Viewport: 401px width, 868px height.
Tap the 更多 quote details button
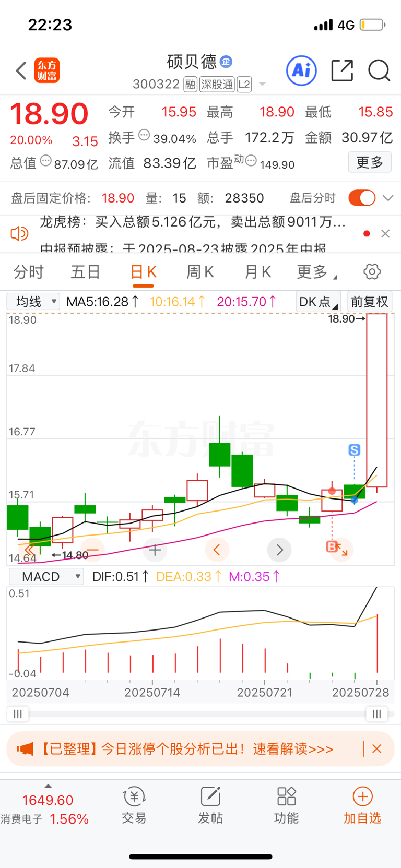pyautogui.click(x=370, y=162)
